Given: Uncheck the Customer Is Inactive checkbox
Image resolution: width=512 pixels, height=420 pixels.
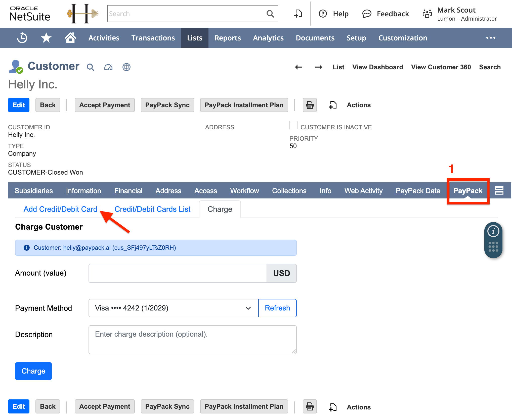Looking at the screenshot, I should click(x=294, y=125).
